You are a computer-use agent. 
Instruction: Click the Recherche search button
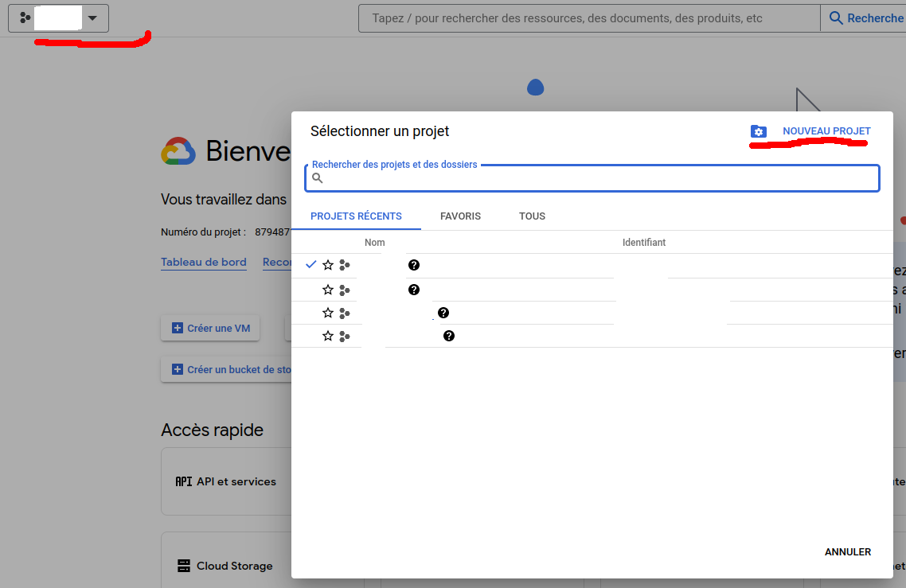[865, 18]
